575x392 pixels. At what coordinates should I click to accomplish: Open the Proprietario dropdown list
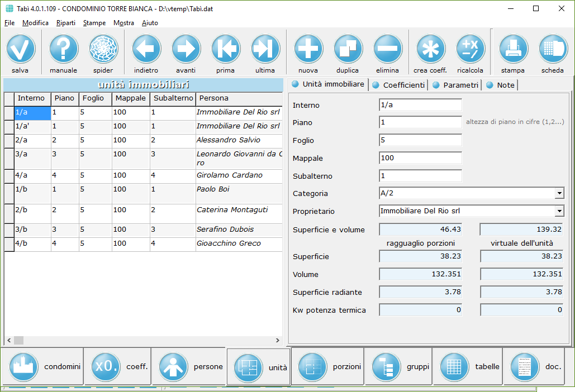pyautogui.click(x=559, y=212)
